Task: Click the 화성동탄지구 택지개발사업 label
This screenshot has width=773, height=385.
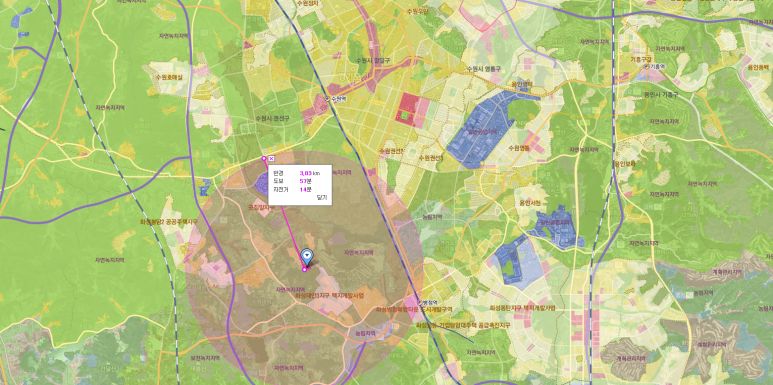Action: click(523, 308)
